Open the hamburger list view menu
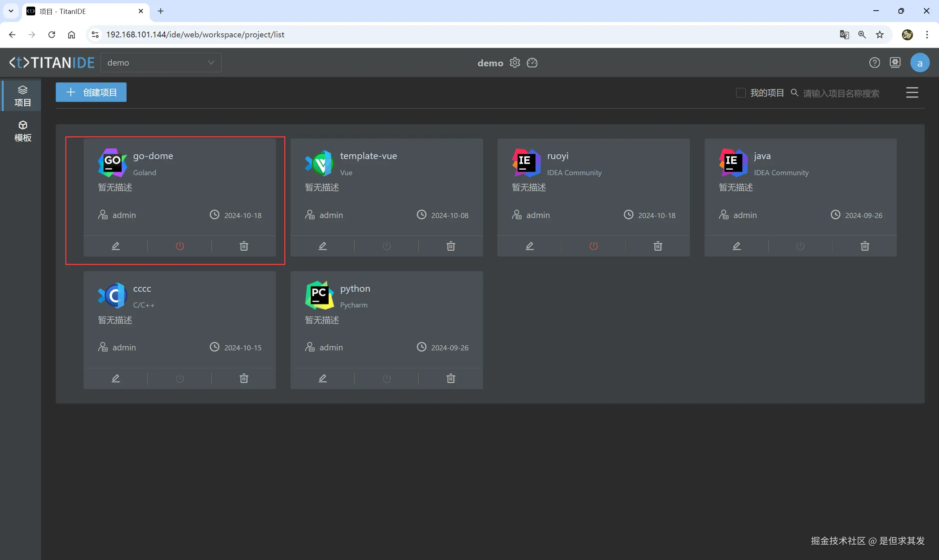The image size is (939, 560). [912, 93]
